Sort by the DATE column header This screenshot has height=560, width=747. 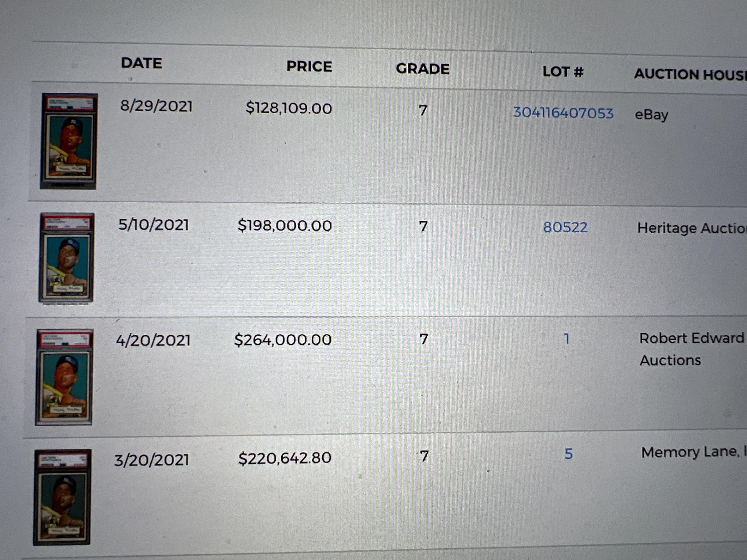142,63
